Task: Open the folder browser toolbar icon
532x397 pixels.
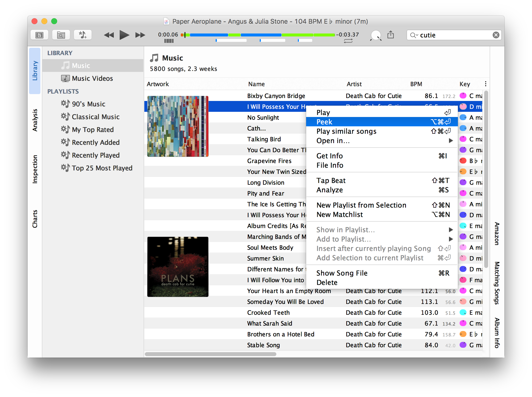Action: click(x=61, y=35)
